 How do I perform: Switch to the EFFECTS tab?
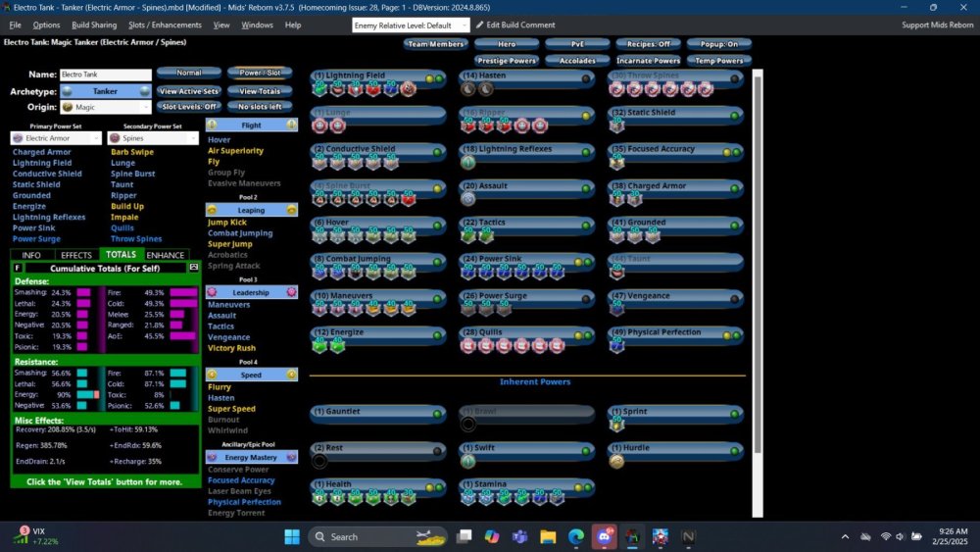point(75,255)
